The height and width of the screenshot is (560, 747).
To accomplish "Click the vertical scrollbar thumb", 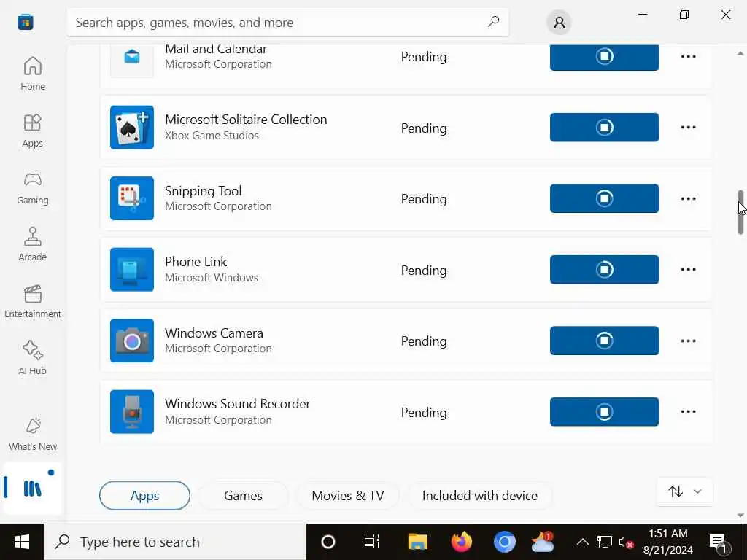I will [740, 212].
